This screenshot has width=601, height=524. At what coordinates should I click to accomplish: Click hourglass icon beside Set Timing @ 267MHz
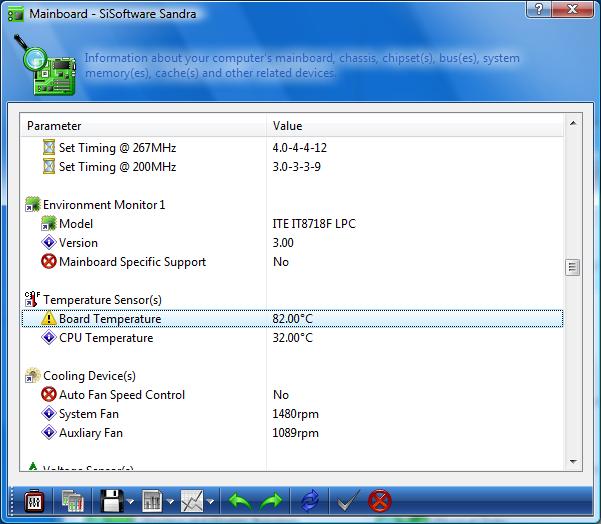tap(49, 147)
